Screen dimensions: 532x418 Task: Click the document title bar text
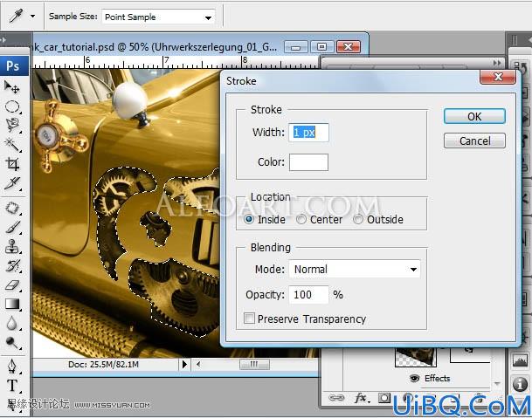(155, 47)
